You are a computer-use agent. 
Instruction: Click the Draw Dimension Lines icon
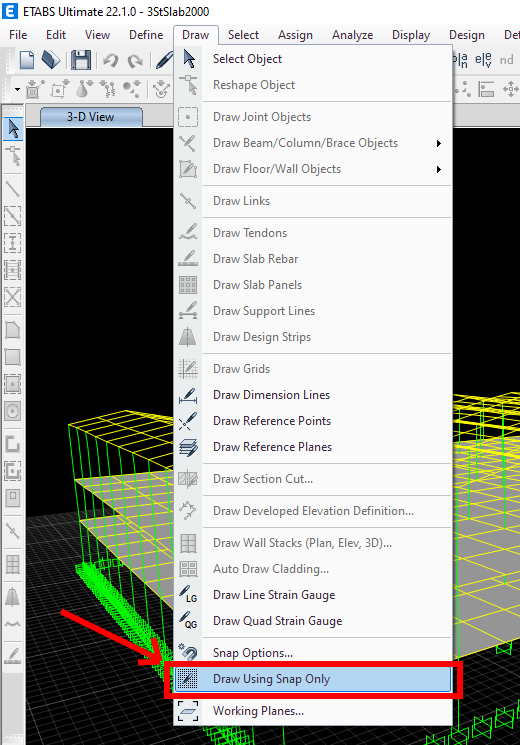coord(188,395)
